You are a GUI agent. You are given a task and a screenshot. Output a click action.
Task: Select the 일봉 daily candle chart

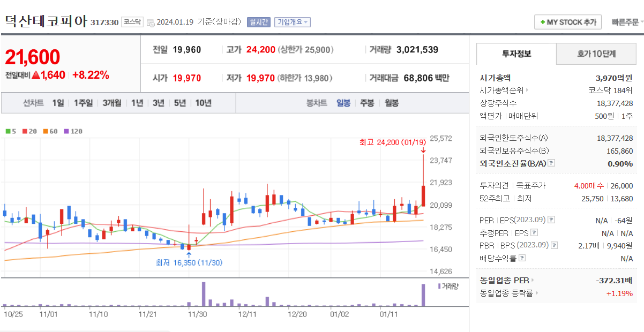coord(343,103)
